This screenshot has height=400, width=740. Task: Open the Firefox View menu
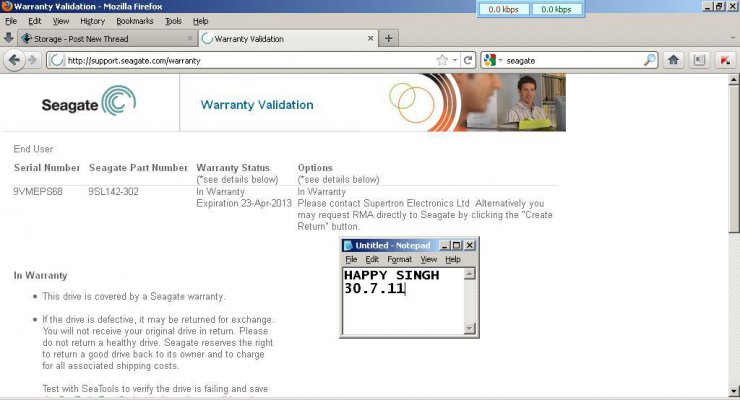tap(61, 21)
